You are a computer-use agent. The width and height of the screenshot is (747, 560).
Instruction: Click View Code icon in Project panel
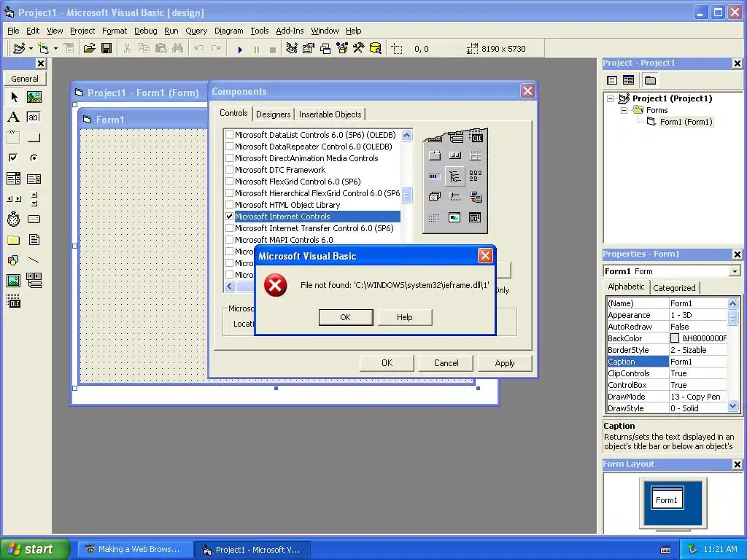pyautogui.click(x=612, y=80)
